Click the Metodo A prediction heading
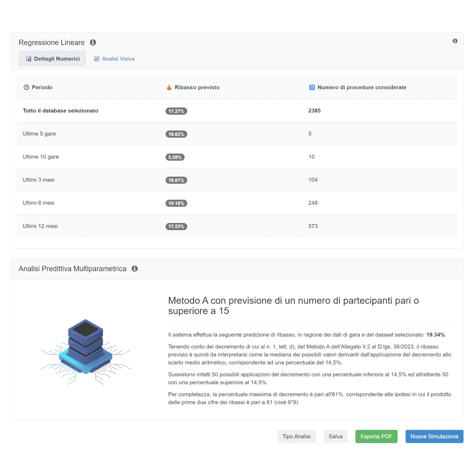This screenshot has width=476, height=476. [x=293, y=305]
